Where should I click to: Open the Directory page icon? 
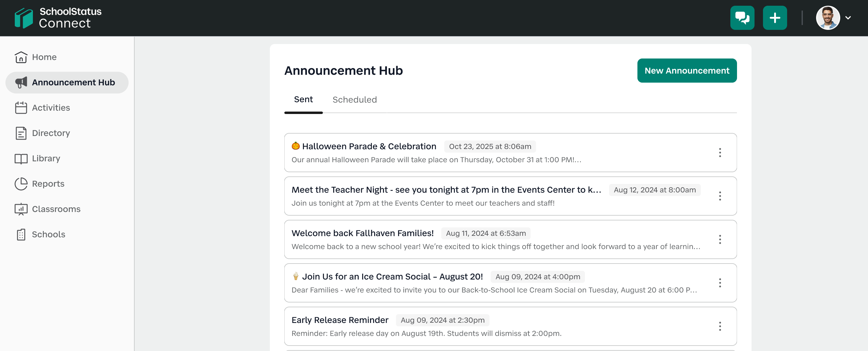click(21, 133)
